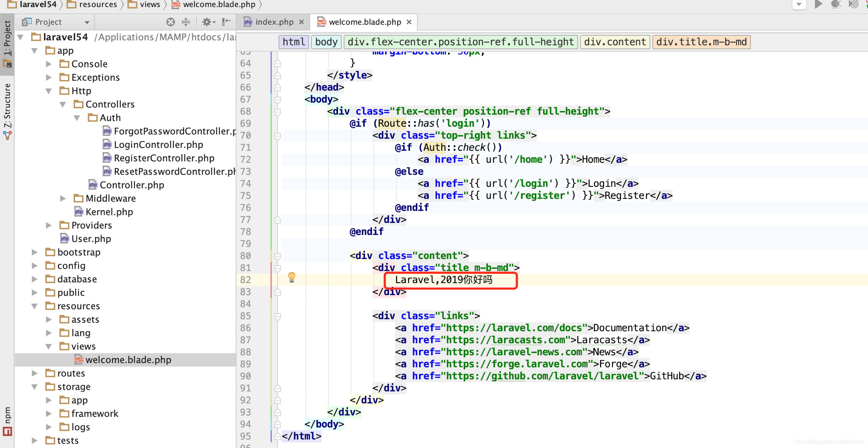868x448 pixels.
Task: Click the div.flex-center.position-ref.full-height breadcrumb
Action: (461, 42)
